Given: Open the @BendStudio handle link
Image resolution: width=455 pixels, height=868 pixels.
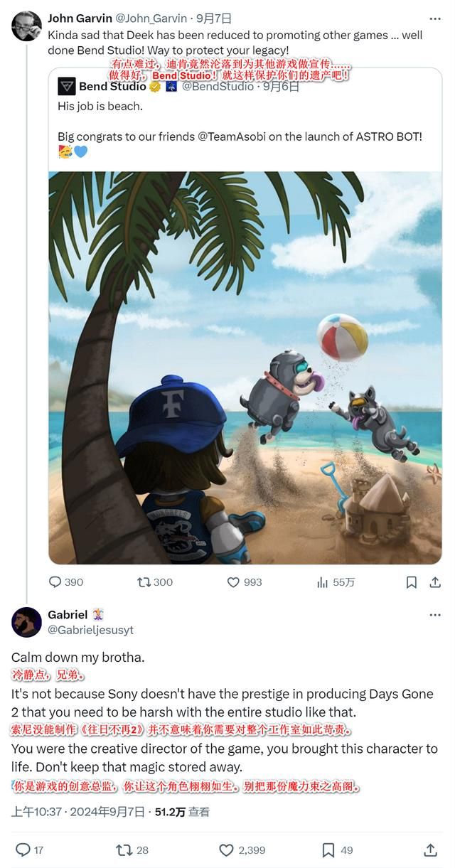Looking at the screenshot, I should (x=218, y=87).
